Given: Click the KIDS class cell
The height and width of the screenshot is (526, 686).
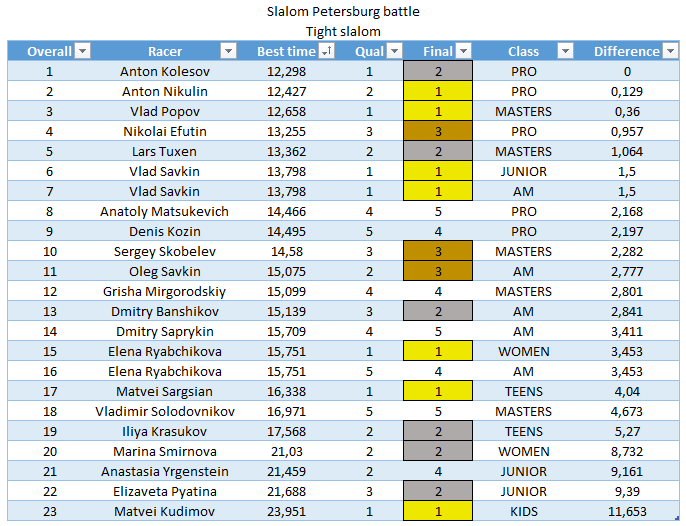Looking at the screenshot, I should (523, 511).
